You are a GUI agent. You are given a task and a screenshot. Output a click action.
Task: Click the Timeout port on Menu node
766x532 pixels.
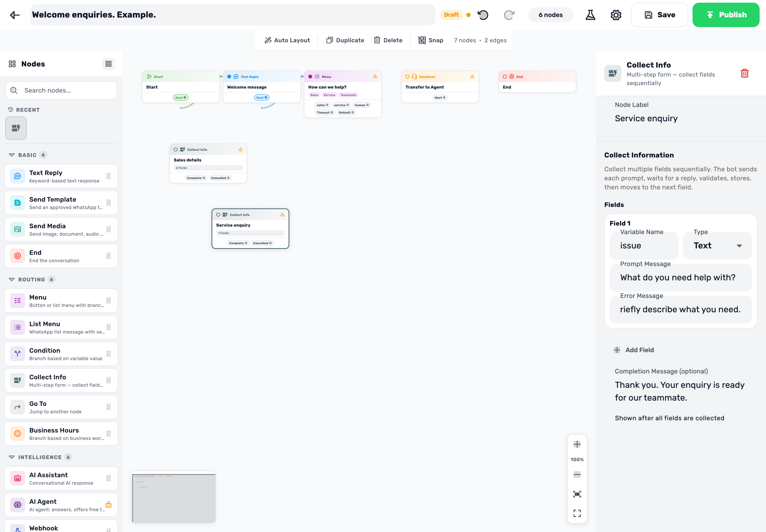click(x=325, y=112)
